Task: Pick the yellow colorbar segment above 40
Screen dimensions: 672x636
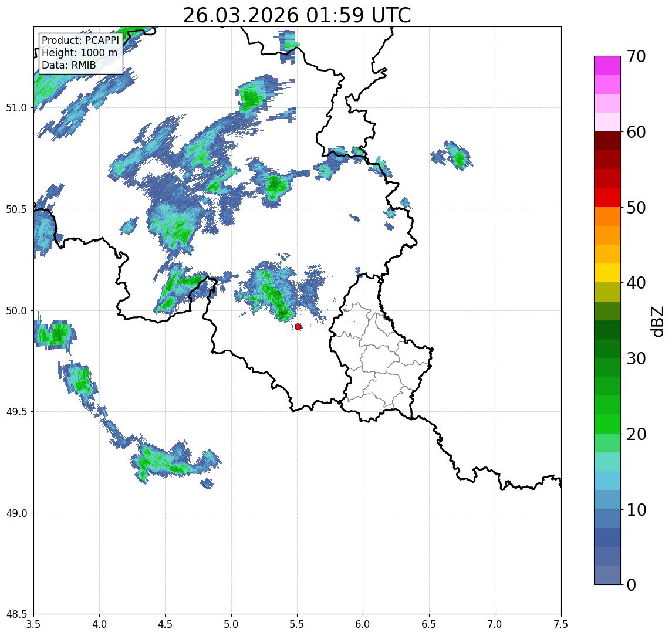Action: click(607, 273)
